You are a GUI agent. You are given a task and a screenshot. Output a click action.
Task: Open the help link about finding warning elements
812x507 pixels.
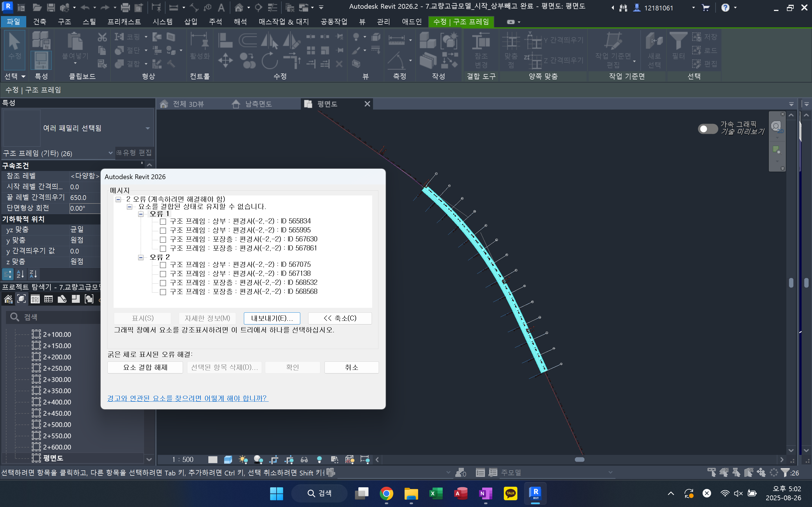coord(187,398)
